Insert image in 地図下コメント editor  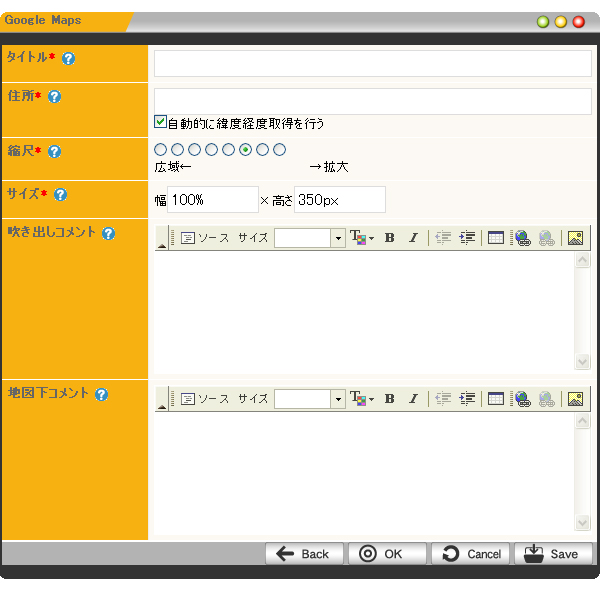tap(576, 399)
